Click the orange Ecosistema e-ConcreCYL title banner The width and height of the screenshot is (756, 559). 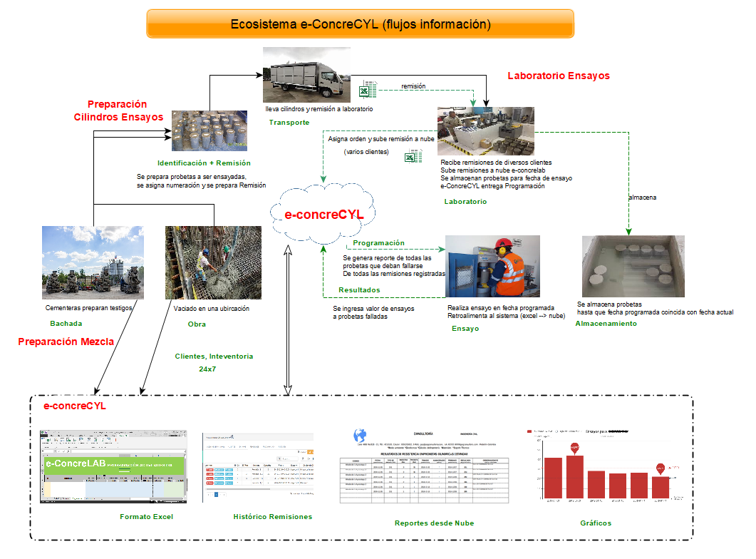360,24
